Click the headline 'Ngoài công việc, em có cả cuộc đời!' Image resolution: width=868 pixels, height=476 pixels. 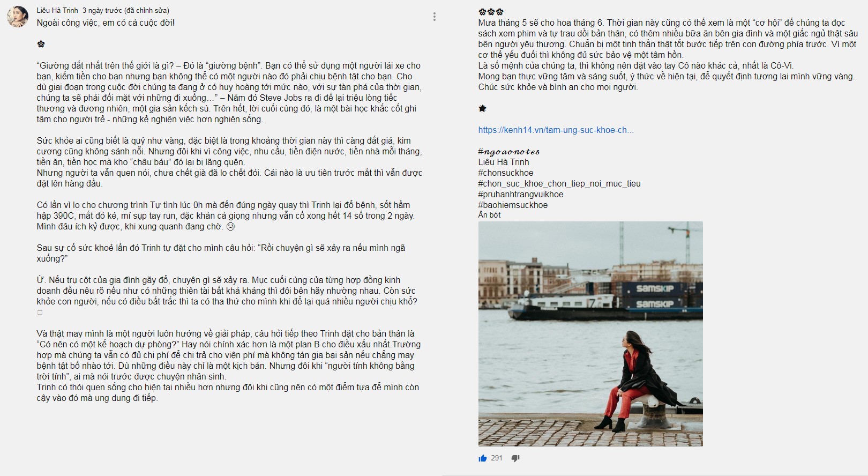point(106,23)
